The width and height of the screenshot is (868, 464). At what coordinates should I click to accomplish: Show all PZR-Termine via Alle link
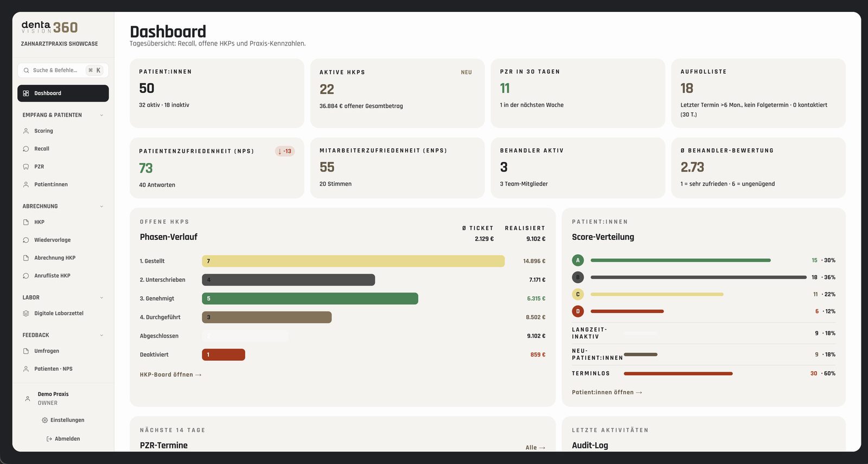pos(535,448)
